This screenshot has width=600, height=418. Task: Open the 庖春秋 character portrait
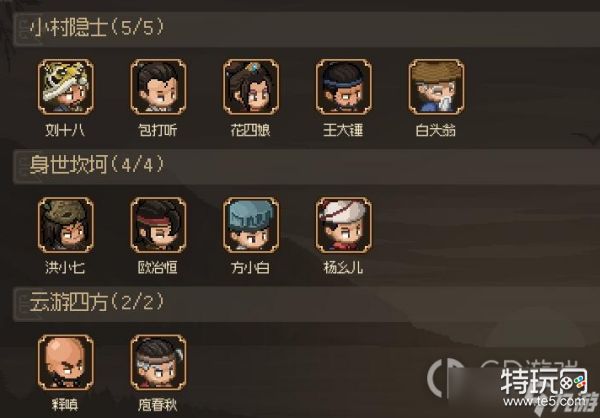coord(158,362)
